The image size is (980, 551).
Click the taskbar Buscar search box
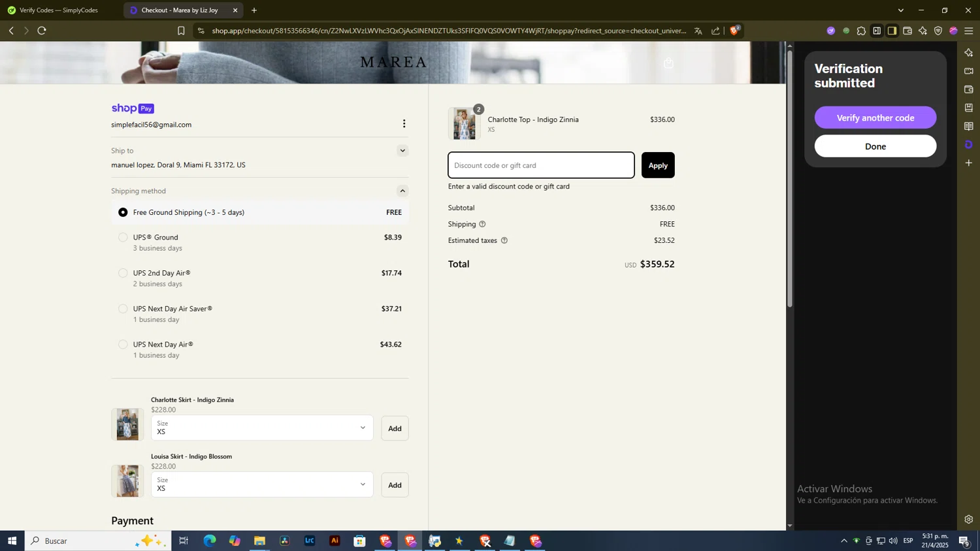(98, 541)
